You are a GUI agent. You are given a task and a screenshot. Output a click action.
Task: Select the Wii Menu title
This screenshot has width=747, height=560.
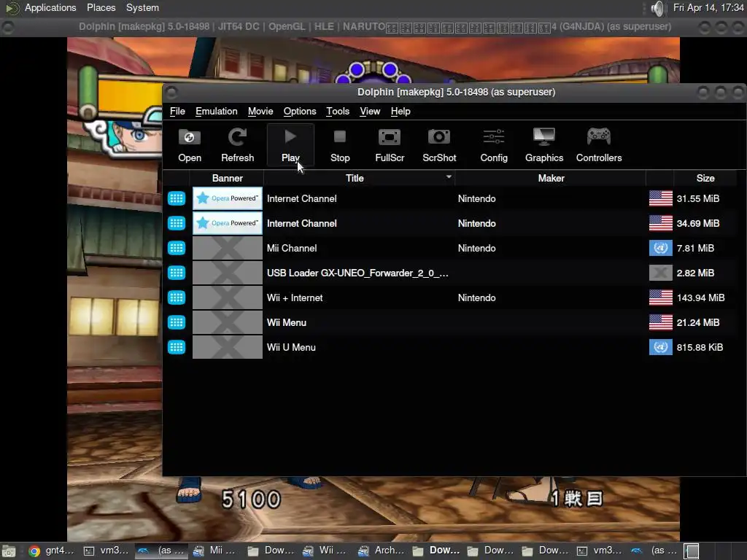(x=286, y=322)
